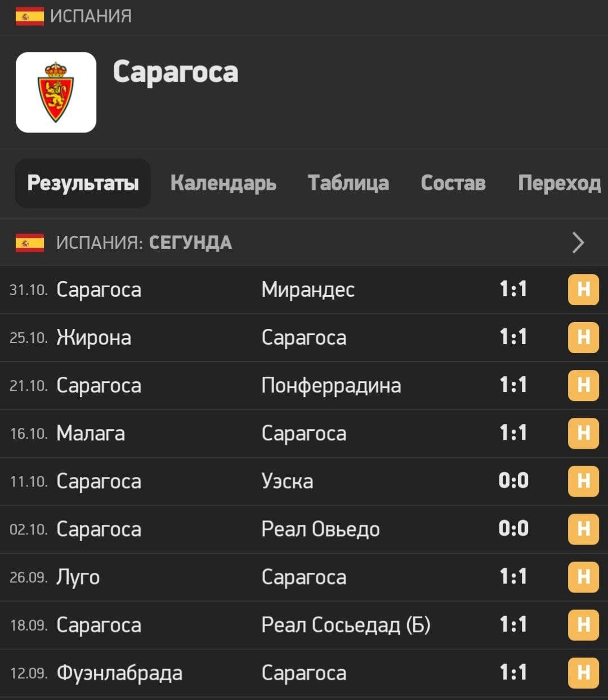The image size is (608, 700).
Task: Click the draw badge for Луго match
Action: (583, 577)
